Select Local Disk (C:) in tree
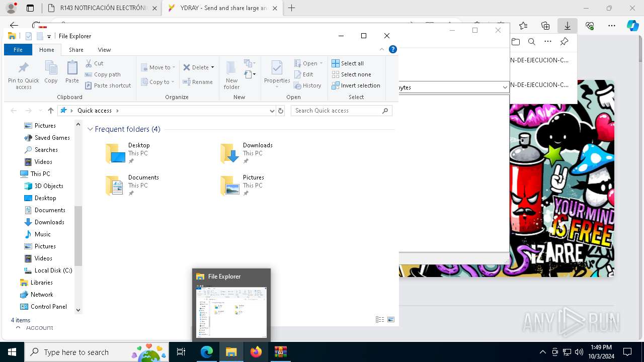 [x=48, y=270]
